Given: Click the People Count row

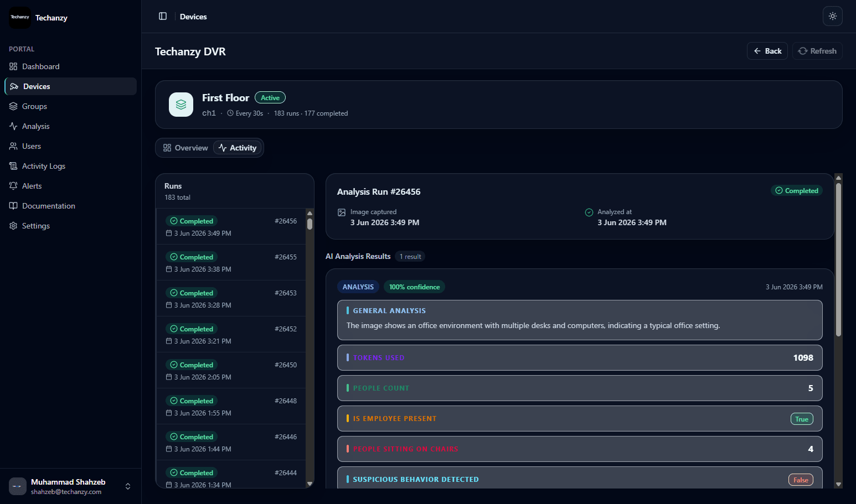Looking at the screenshot, I should point(580,388).
